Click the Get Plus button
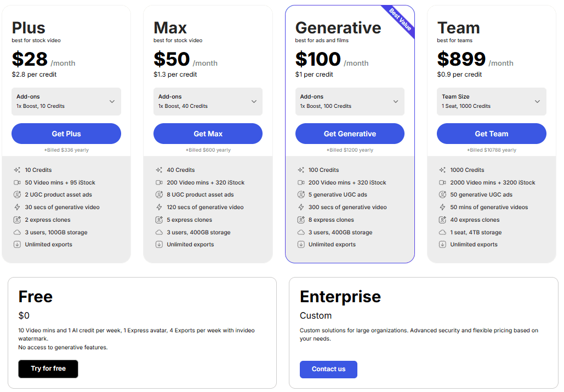Image resolution: width=564 pixels, height=392 pixels. pyautogui.click(x=66, y=133)
